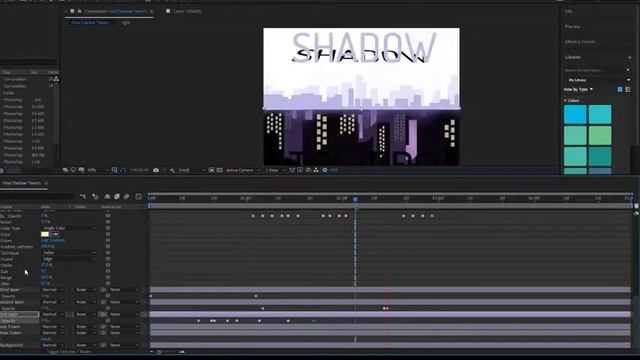The height and width of the screenshot is (360, 640).
Task: Click the region of interest icon
Action: (x=211, y=170)
